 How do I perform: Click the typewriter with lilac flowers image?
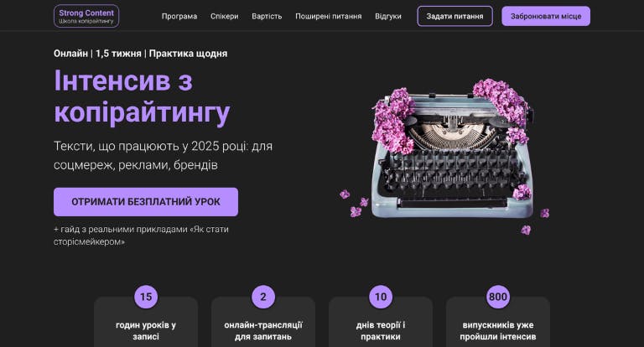pyautogui.click(x=445, y=156)
